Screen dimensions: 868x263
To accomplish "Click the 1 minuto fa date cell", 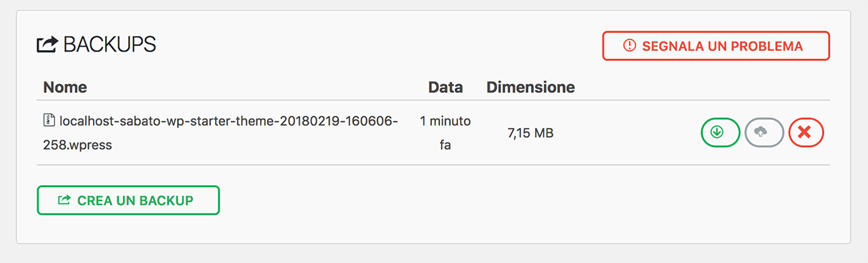I will 445,133.
